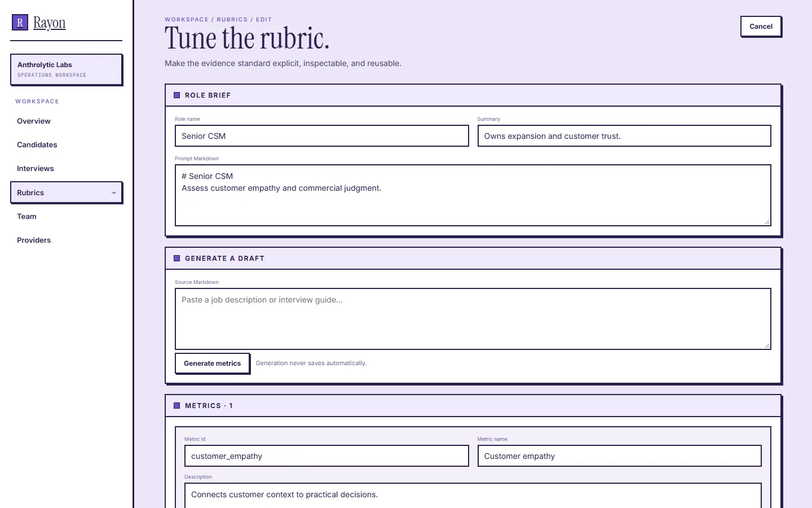Navigate to Interviews
Screen dimensions: 812x508
(66, 169)
